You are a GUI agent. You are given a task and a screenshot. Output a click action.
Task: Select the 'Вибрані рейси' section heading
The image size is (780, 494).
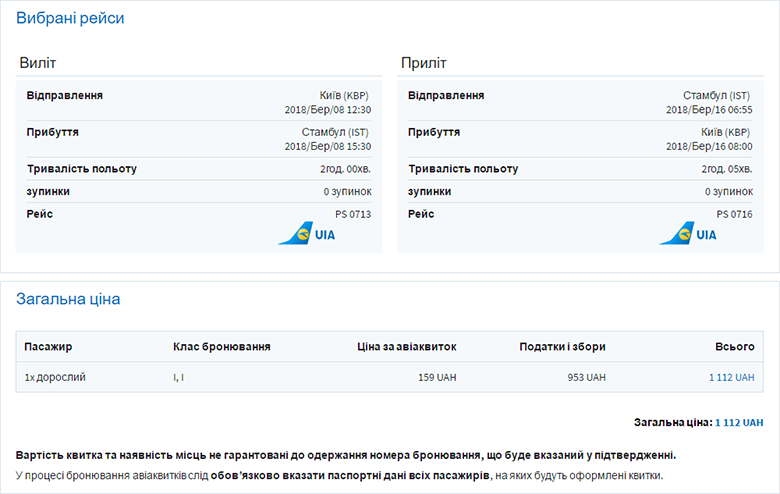click(x=71, y=19)
